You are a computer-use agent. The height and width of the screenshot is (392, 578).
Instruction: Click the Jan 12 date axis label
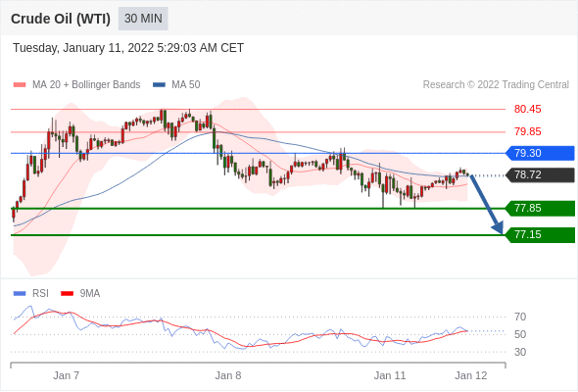tap(471, 375)
